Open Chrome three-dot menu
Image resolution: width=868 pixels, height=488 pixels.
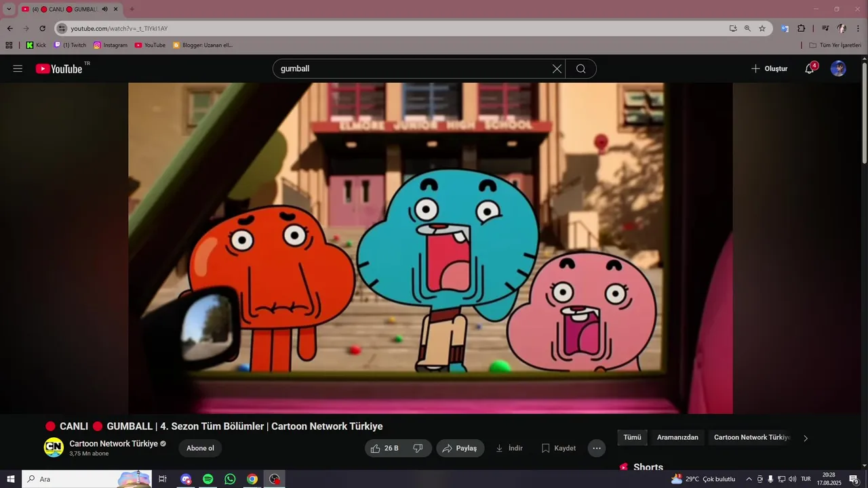click(858, 28)
